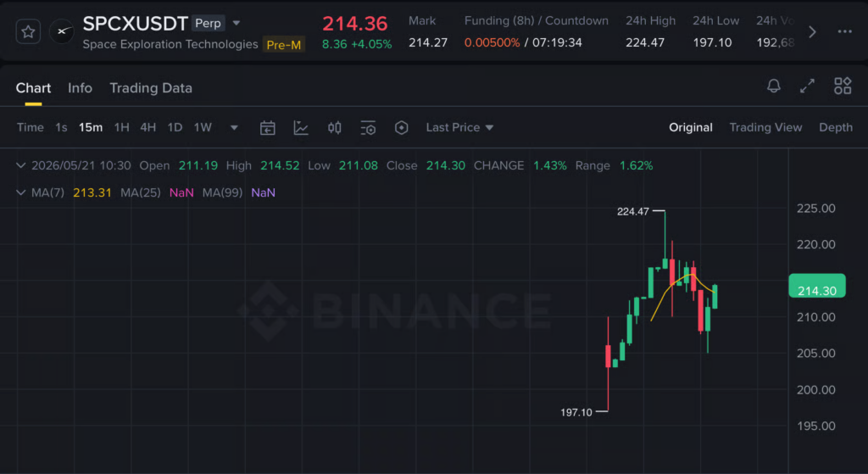Show more ticker stats with right chevron
This screenshot has height=474, width=868.
click(x=812, y=31)
